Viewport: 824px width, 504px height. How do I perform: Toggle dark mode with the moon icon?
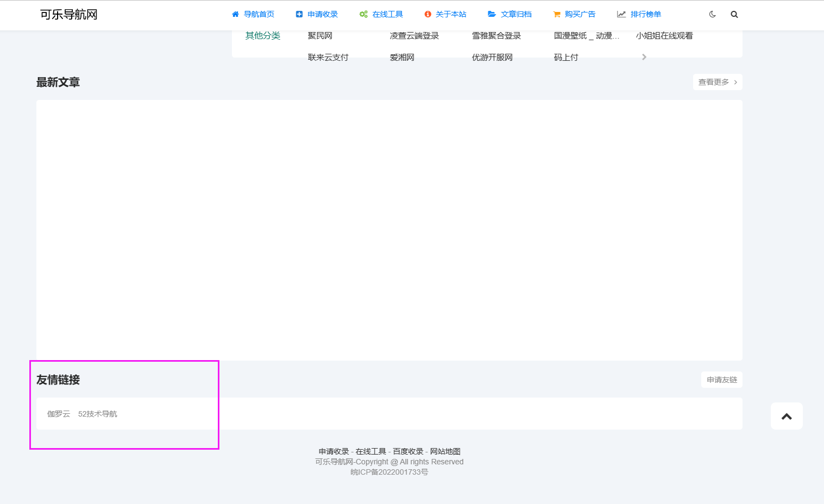tap(713, 15)
